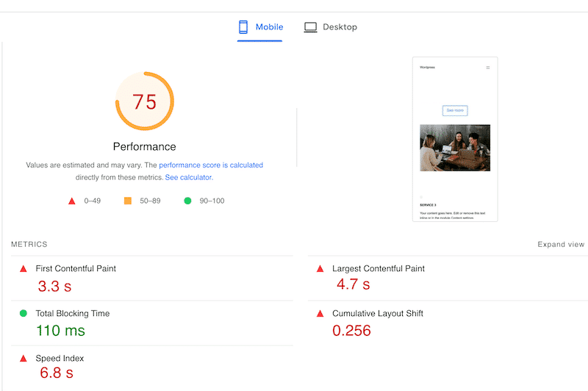Click the Expand view button

[561, 245]
